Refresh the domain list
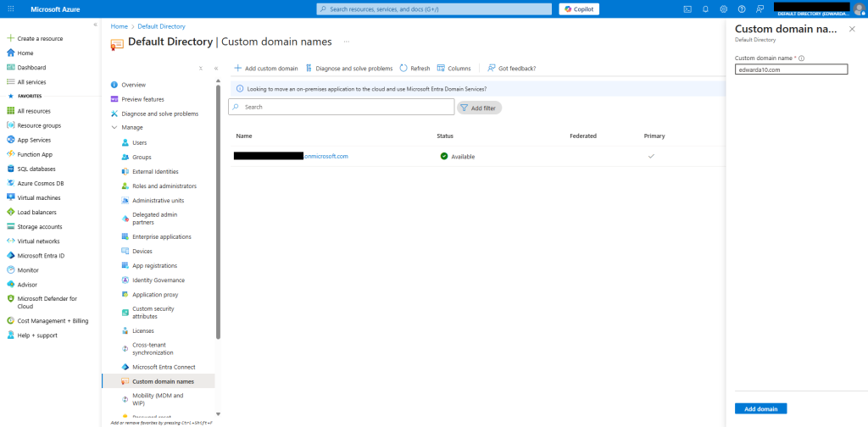The height and width of the screenshot is (427, 868). click(x=415, y=68)
